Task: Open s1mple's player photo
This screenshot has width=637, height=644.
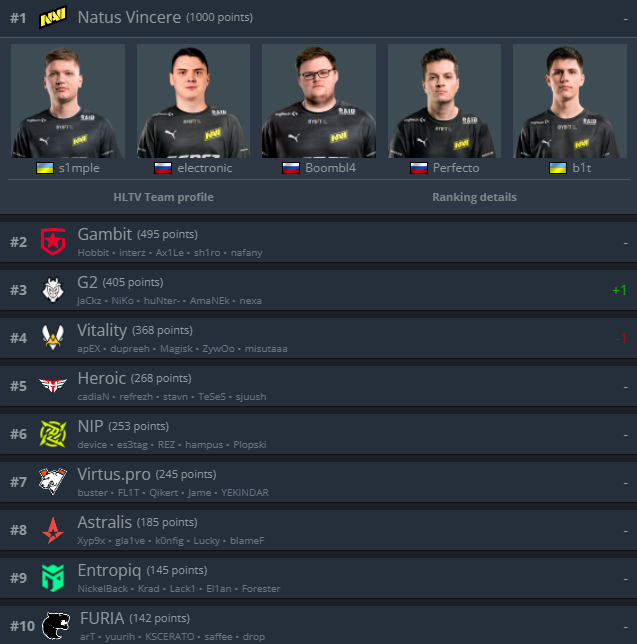Action: pyautogui.click(x=68, y=101)
